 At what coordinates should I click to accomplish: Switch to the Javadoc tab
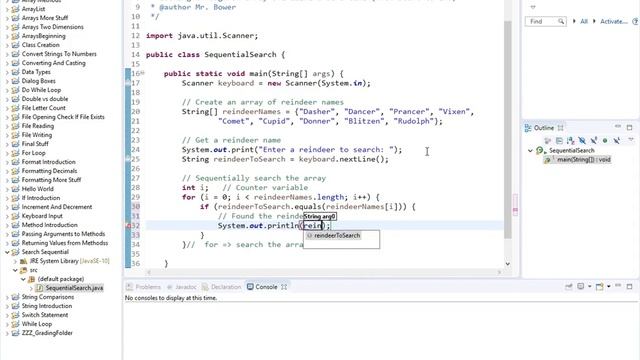[182, 287]
